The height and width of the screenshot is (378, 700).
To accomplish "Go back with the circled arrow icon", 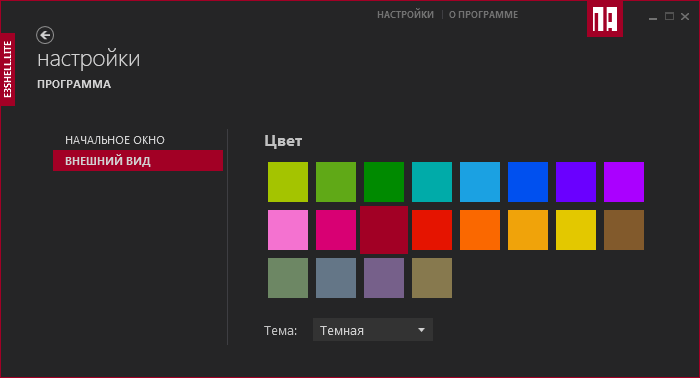I will [x=45, y=35].
